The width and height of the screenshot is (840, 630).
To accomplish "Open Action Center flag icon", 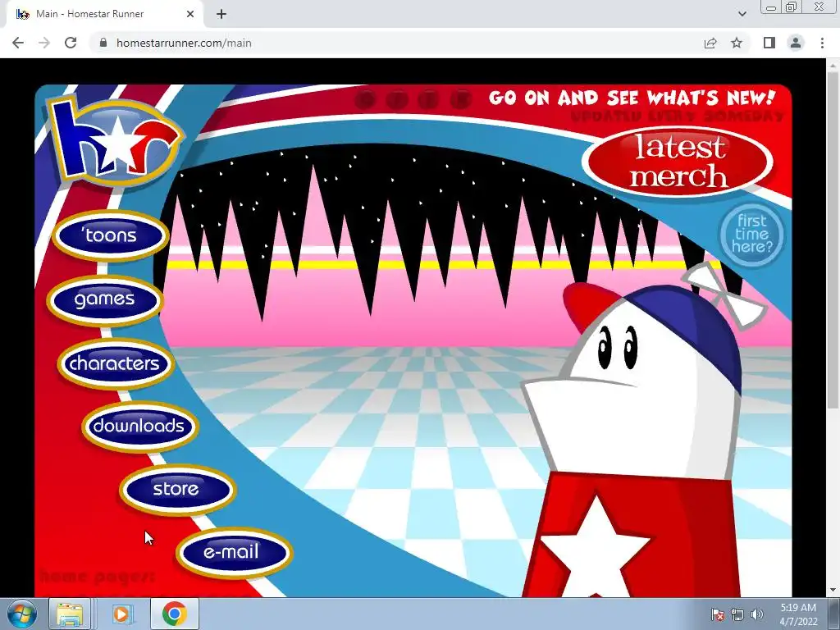I will pos(717,614).
